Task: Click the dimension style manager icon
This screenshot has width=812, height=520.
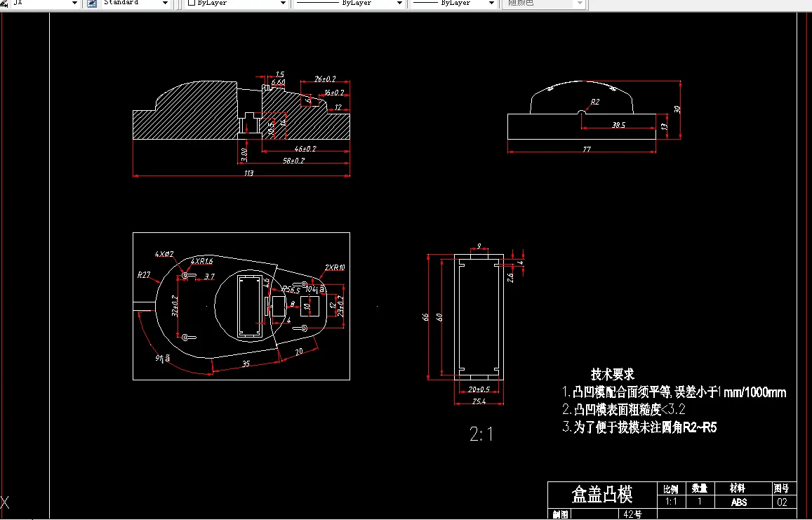Action: pyautogui.click(x=4, y=3)
